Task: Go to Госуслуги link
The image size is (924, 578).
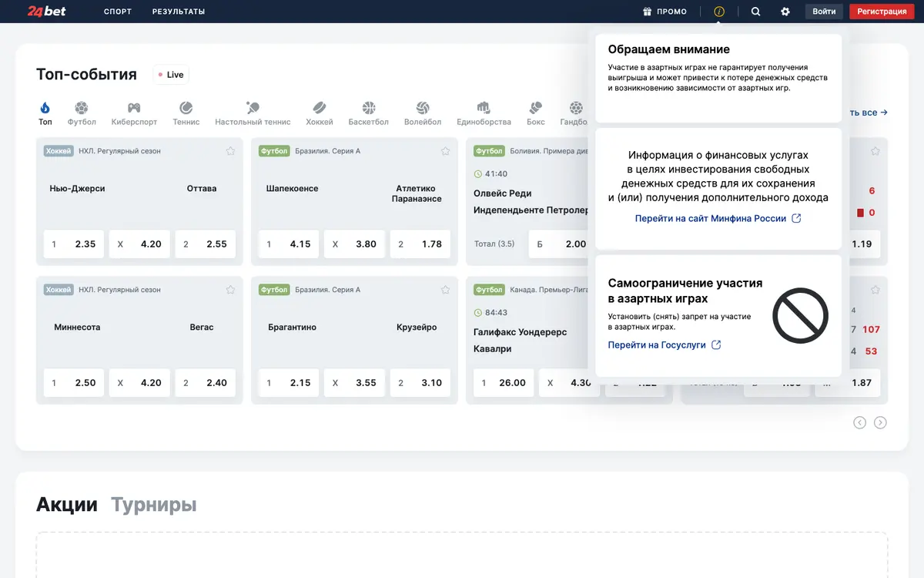Action: point(665,344)
